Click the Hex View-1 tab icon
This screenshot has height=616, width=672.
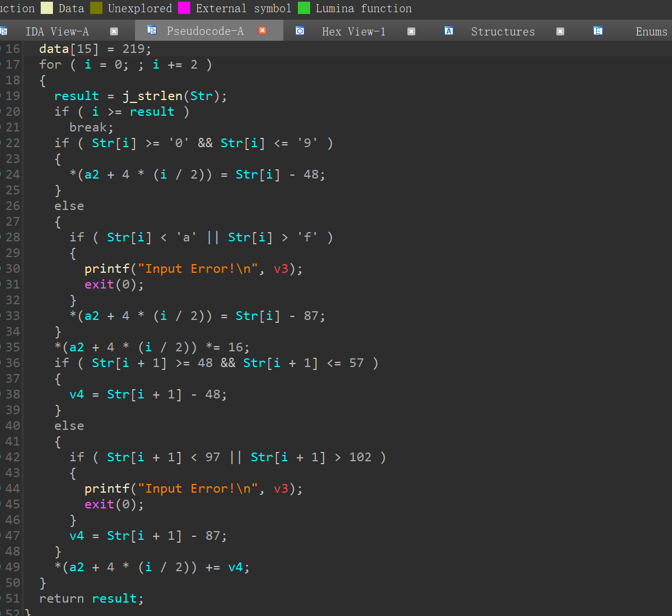300,31
